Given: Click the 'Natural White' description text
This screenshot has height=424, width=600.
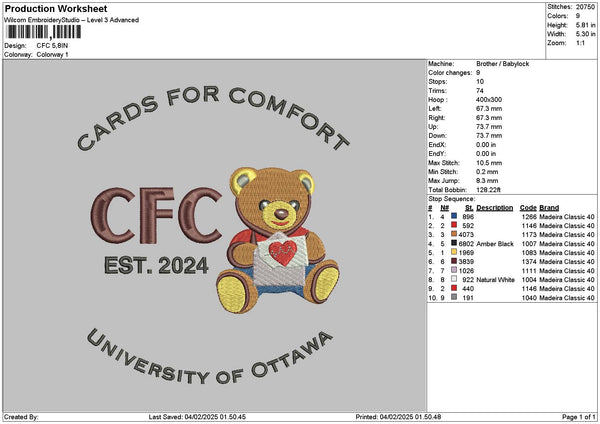Looking at the screenshot, I should 496,280.
